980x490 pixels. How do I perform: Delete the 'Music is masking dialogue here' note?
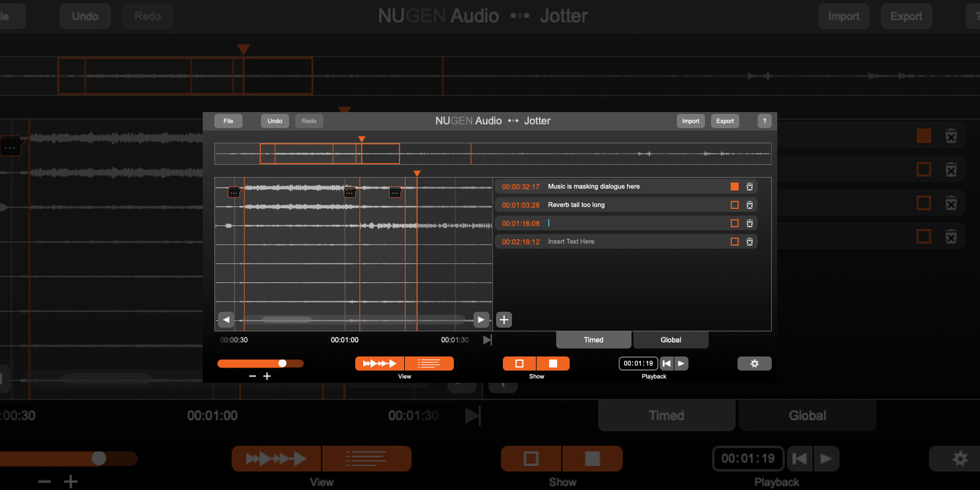tap(750, 187)
